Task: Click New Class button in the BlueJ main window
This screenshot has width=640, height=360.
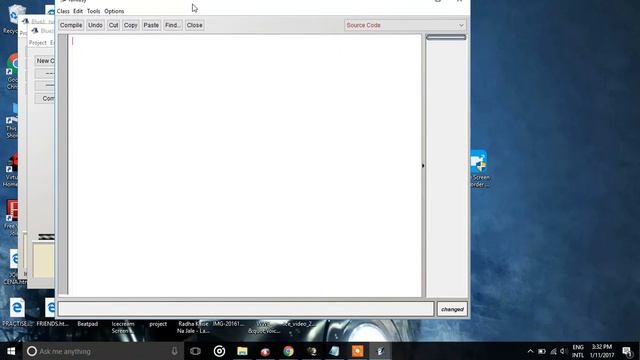Action: pyautogui.click(x=45, y=61)
